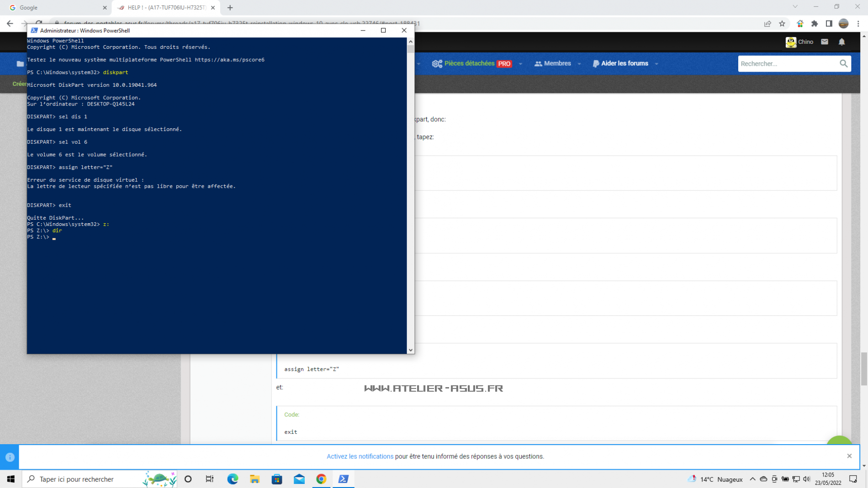The width and height of the screenshot is (868, 488).
Task: Bookmark this page with the star icon
Action: coord(782,24)
